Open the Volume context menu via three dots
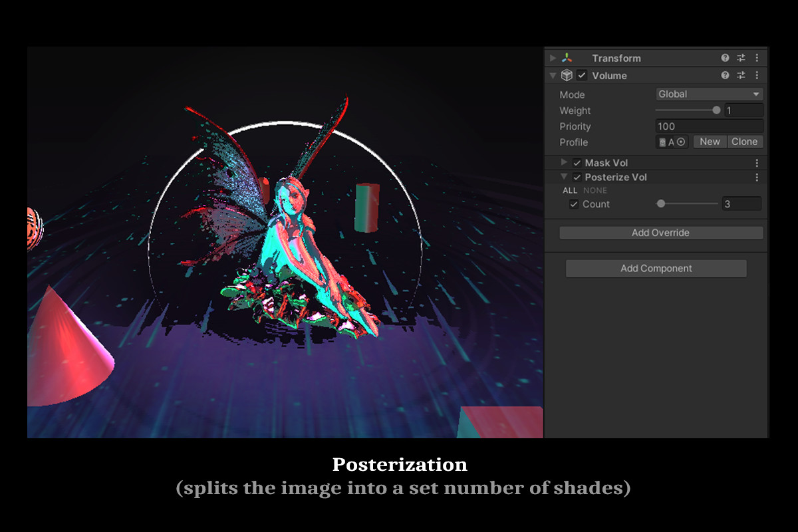Screen dimensions: 798x532 tap(757, 75)
